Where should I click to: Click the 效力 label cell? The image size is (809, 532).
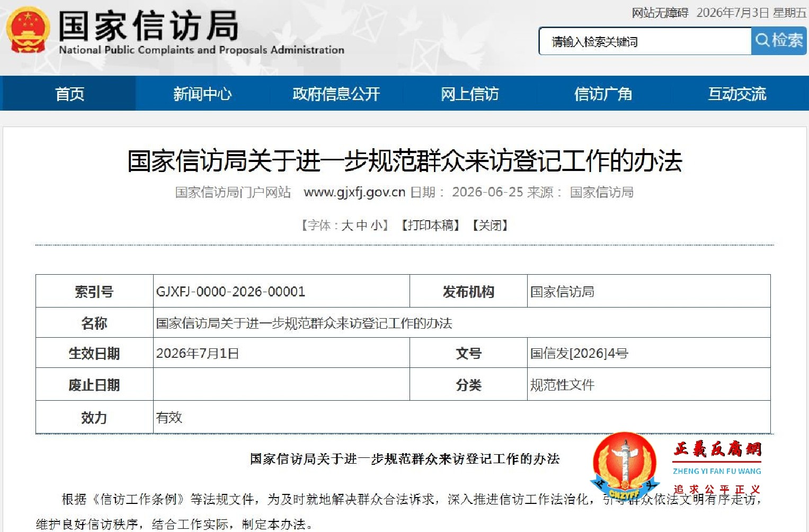[94, 417]
